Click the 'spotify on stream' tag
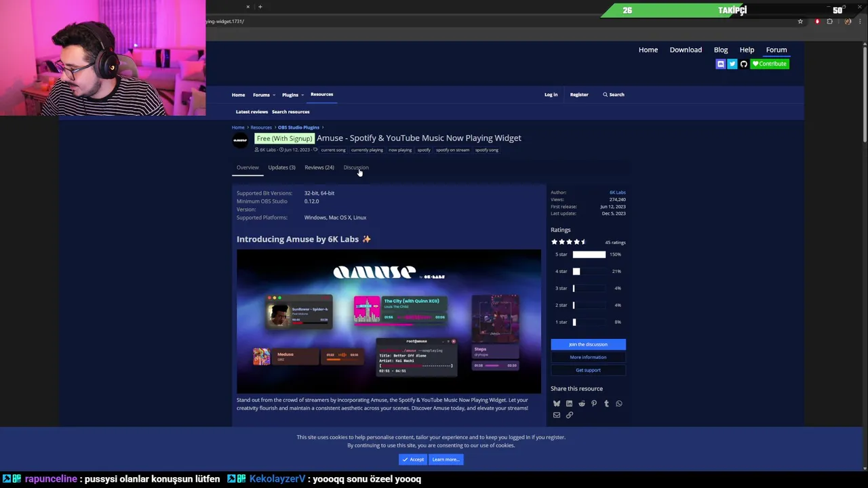 [452, 150]
